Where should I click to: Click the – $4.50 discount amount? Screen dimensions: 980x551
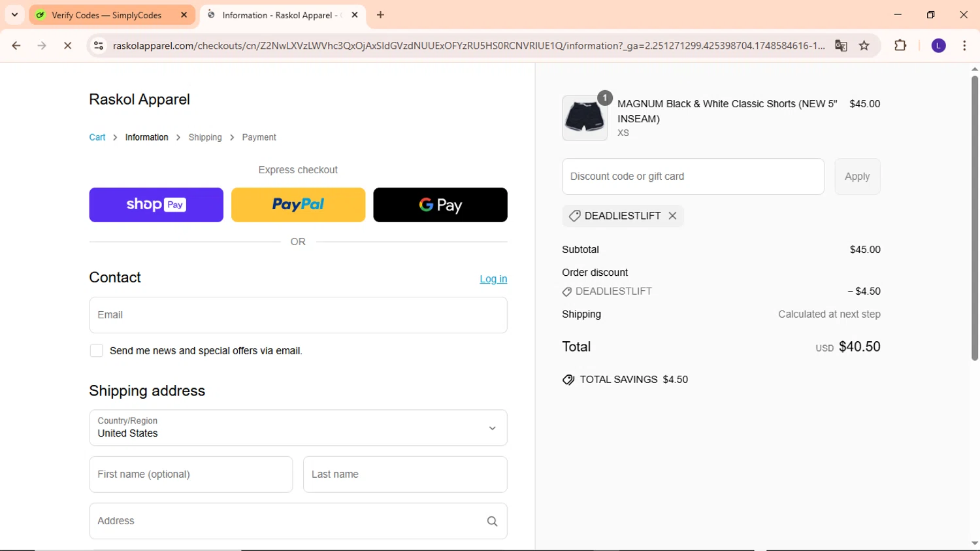[864, 292]
